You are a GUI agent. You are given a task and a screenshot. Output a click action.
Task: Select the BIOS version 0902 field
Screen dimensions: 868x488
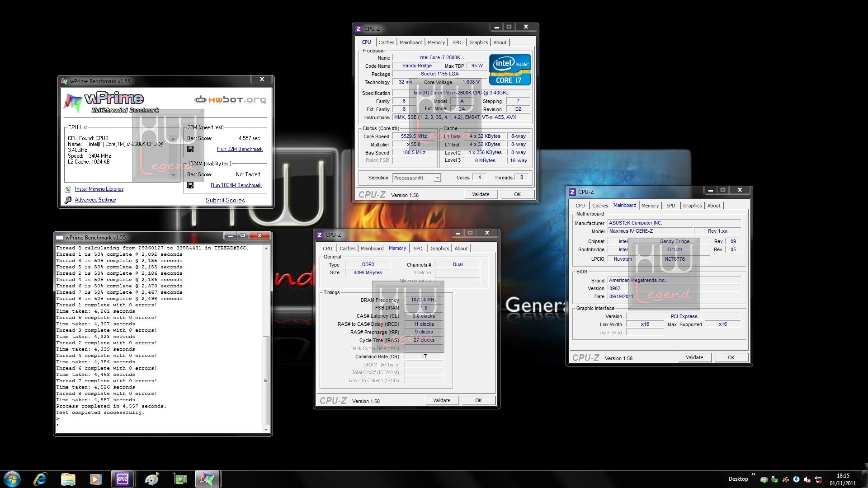[x=674, y=288]
